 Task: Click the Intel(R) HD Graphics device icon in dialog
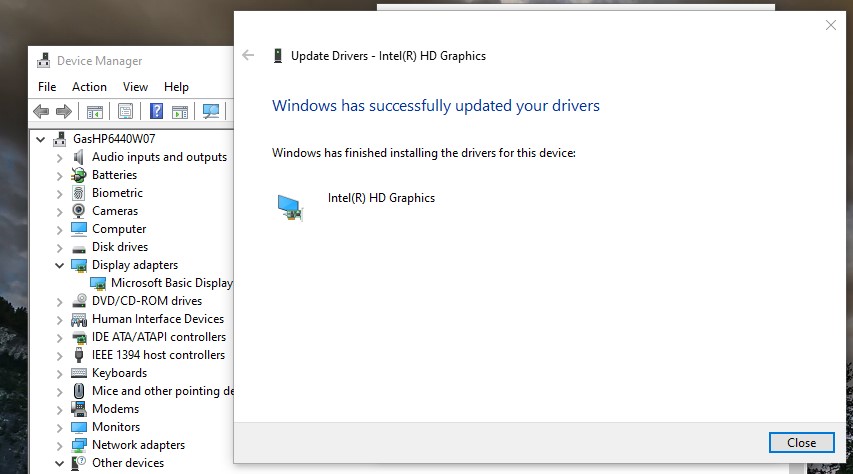(290, 207)
